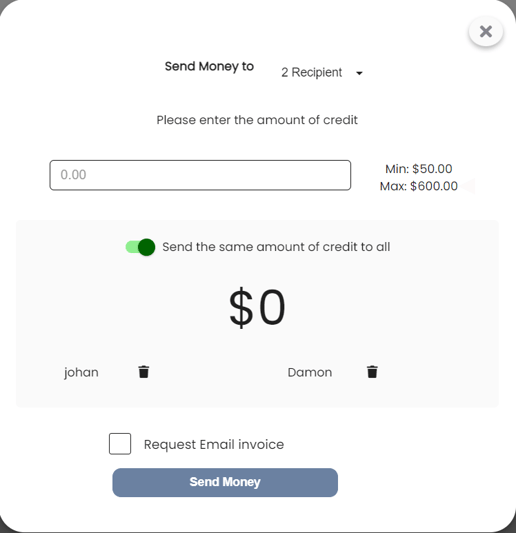516x533 pixels.
Task: Focus the 0.00 credit amount field
Action: pyautogui.click(x=200, y=175)
